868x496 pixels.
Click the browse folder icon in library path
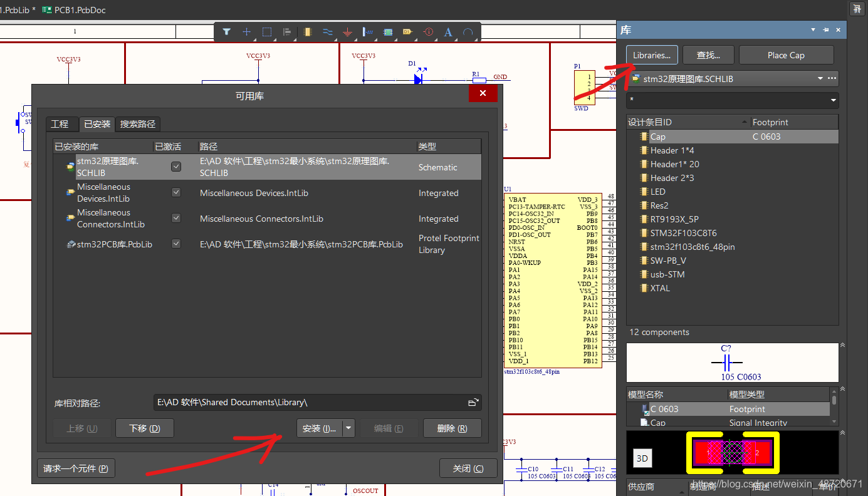[x=473, y=403]
